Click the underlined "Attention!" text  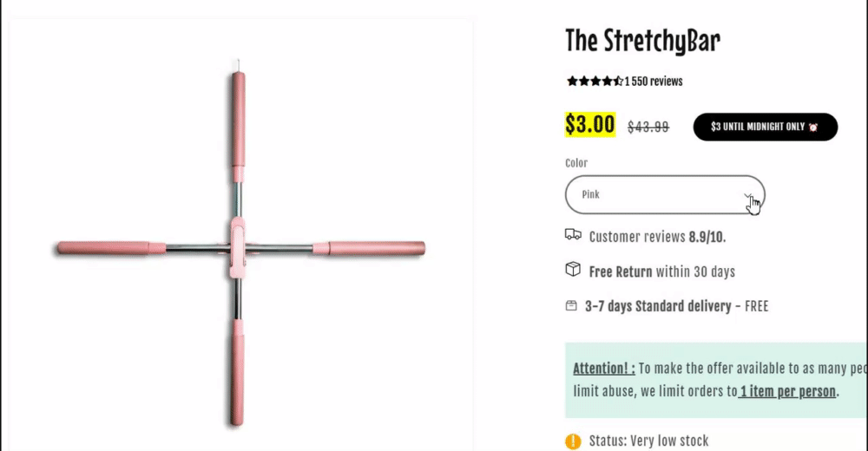(x=603, y=369)
